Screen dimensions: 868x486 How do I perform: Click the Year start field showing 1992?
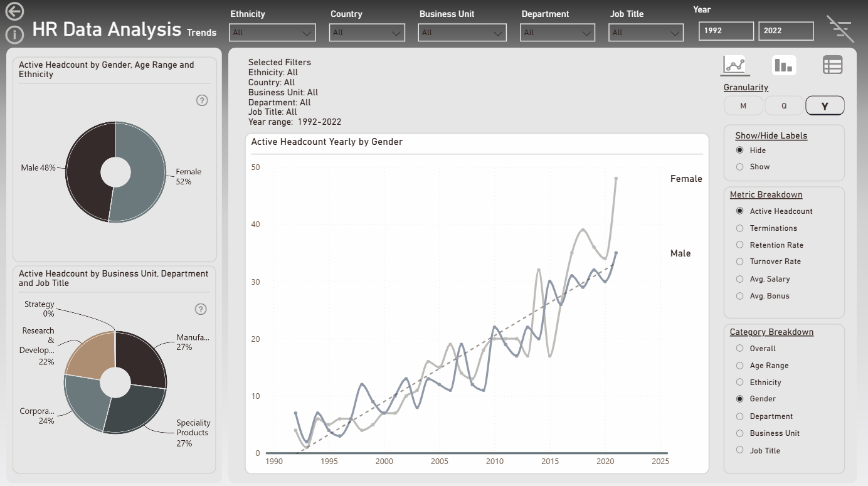pyautogui.click(x=726, y=31)
